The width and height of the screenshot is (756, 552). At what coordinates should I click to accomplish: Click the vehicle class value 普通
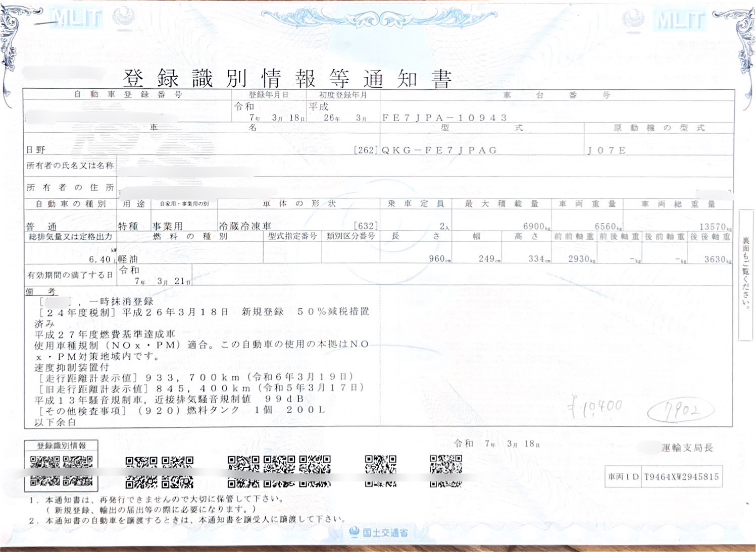pyautogui.click(x=41, y=227)
